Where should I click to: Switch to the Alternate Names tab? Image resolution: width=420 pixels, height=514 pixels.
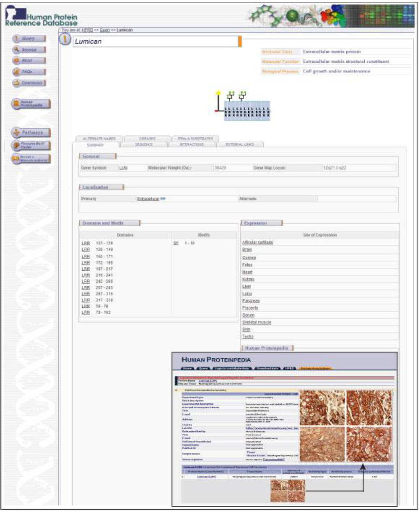99,139
